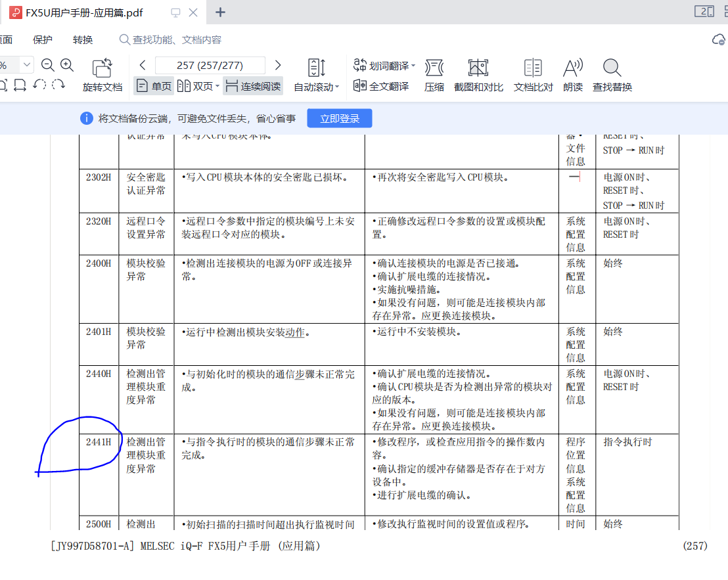Screen dimensions: 728x580
Task: Launch the 文档比对 document compare tool
Action: point(533,75)
